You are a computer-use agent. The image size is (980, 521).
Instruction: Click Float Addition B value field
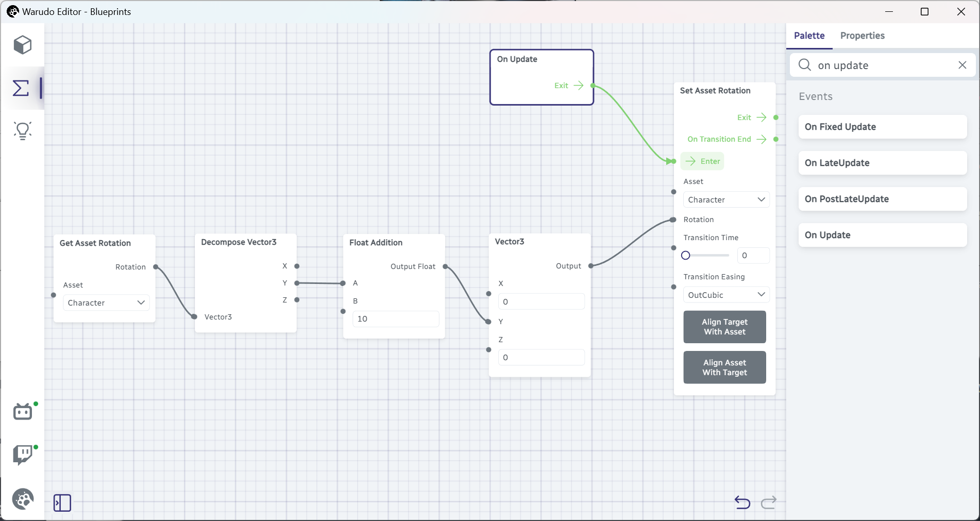pos(396,318)
